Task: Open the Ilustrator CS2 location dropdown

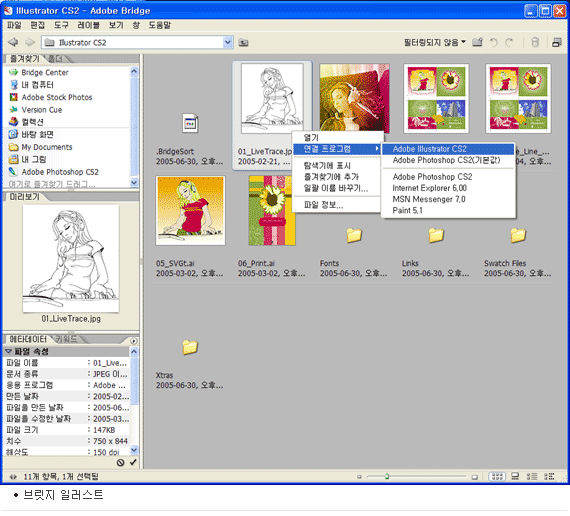Action: pos(228,42)
